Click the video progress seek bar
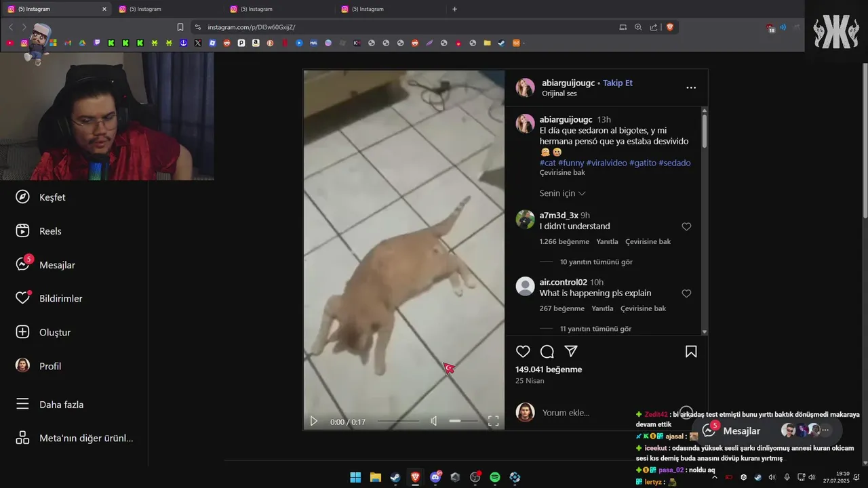The image size is (868, 488). click(x=398, y=421)
